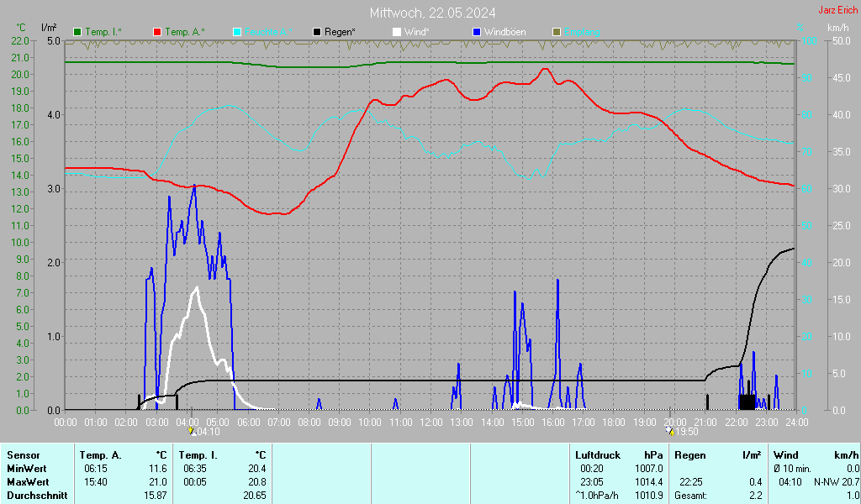
Task: Select the white Wind legend square
Action: click(397, 32)
